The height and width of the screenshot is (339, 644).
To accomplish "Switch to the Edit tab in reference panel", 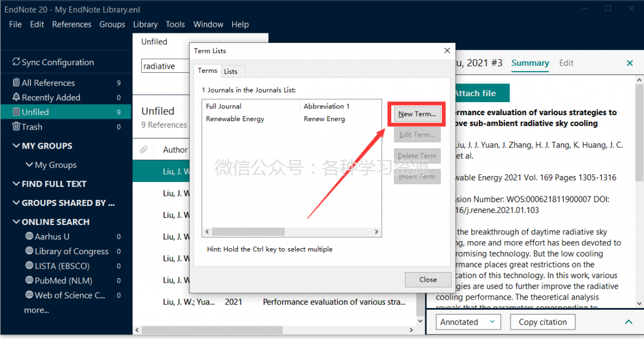I will 566,63.
